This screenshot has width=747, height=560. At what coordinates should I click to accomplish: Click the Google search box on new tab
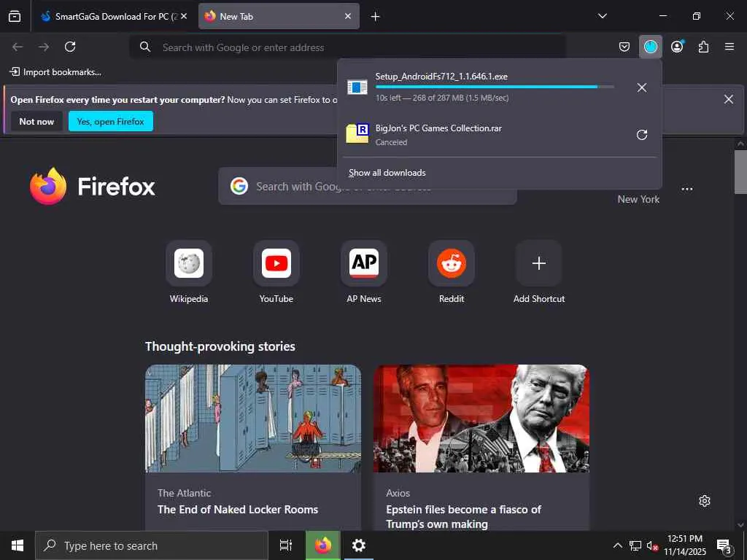(368, 186)
